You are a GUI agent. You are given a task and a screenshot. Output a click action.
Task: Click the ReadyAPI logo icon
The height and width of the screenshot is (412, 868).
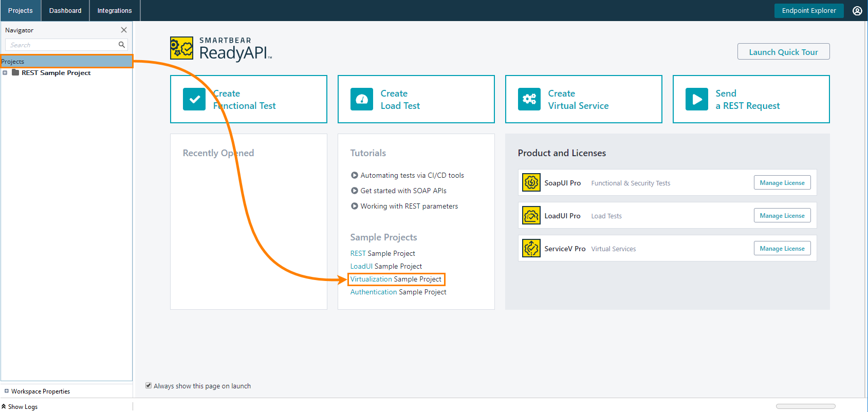coord(182,48)
